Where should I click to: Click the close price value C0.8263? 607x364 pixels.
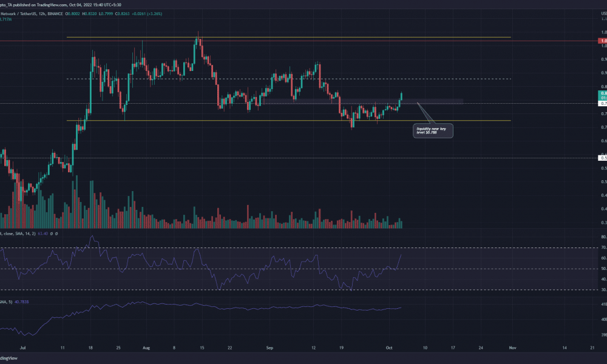click(123, 14)
